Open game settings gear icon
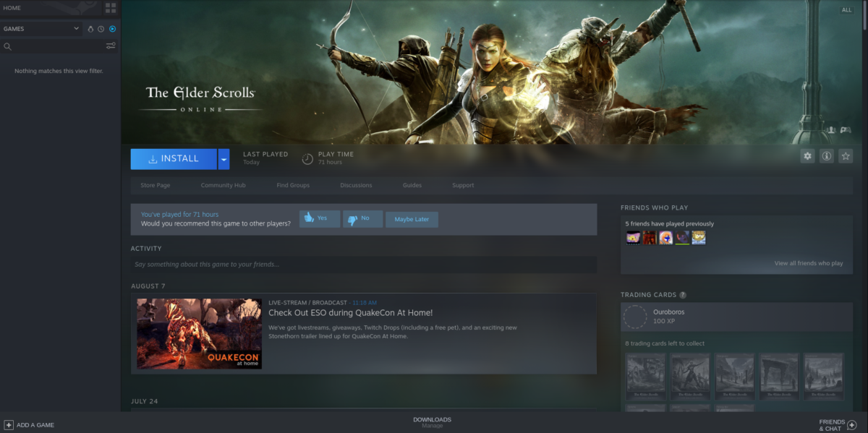This screenshot has height=433, width=868. pyautogui.click(x=807, y=156)
